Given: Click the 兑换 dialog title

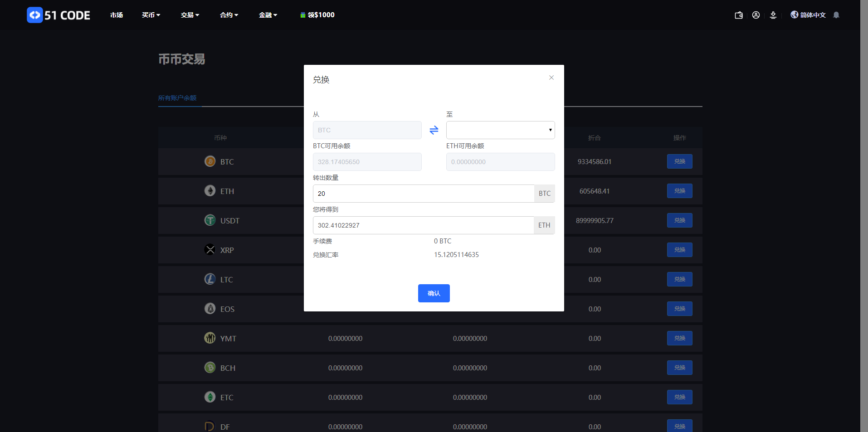Looking at the screenshot, I should [321, 80].
